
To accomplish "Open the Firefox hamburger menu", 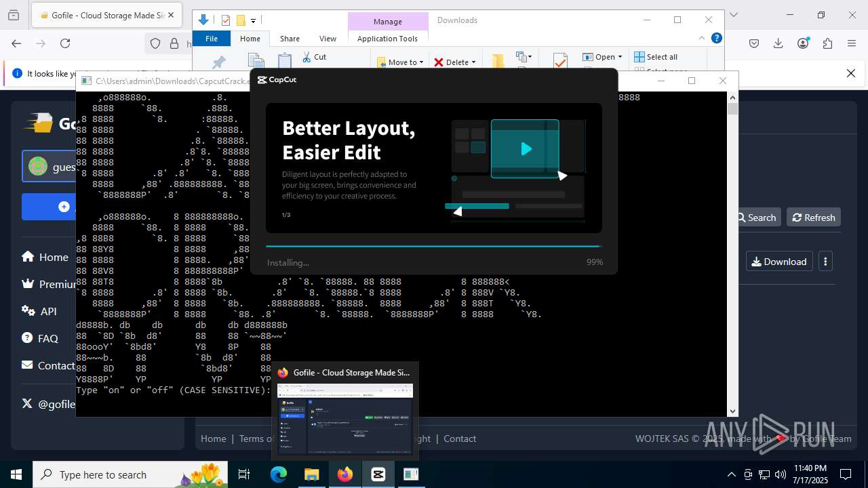I will (852, 43).
